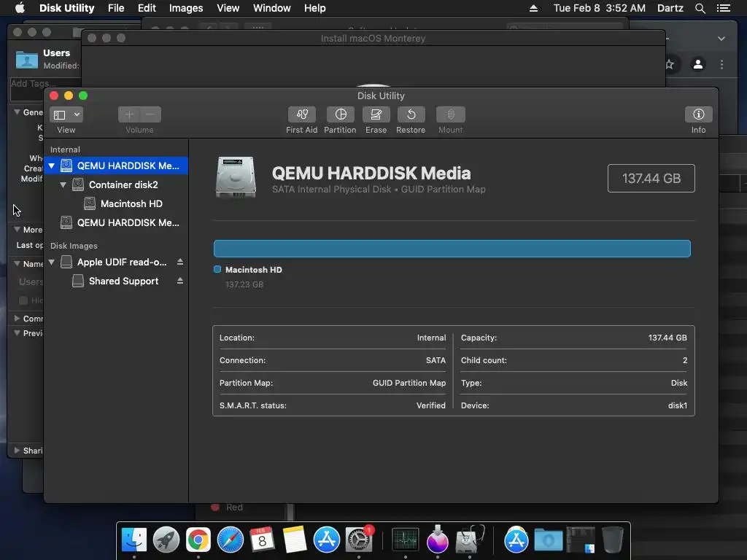Collapse the General section in Users info window

coord(18,112)
